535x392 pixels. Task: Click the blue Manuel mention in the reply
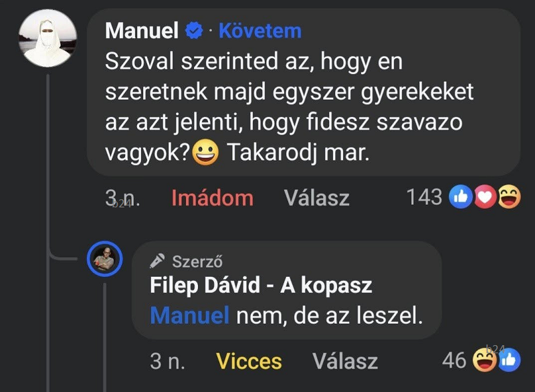pos(190,315)
